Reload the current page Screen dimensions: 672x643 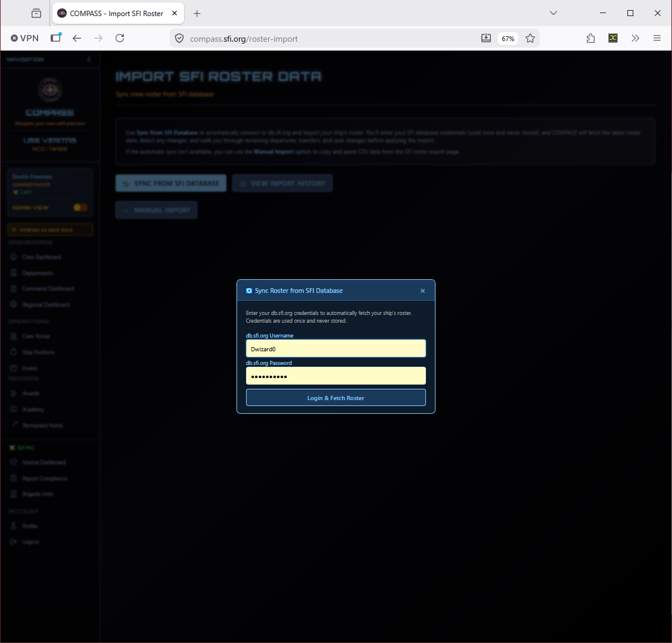(x=120, y=38)
